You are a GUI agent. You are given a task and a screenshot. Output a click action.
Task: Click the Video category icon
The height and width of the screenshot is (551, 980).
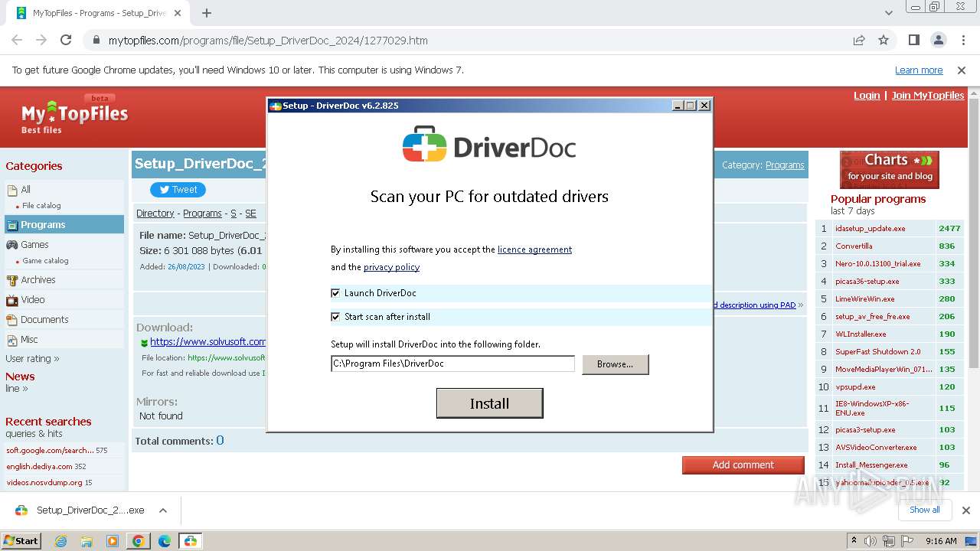tap(12, 300)
